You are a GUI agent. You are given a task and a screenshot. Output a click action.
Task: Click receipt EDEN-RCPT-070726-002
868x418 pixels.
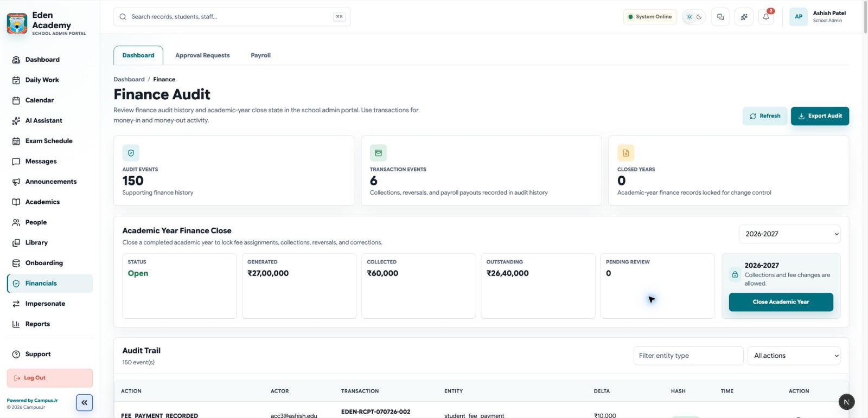(x=375, y=412)
